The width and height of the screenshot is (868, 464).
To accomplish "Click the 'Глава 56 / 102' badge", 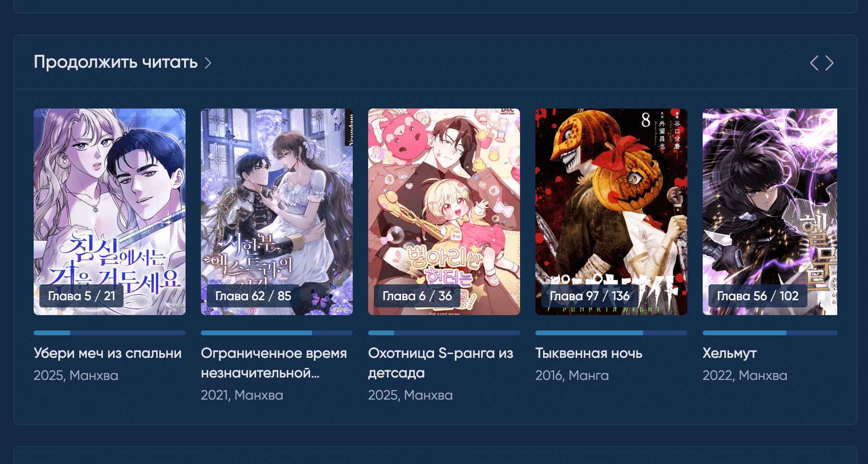I will pyautogui.click(x=758, y=296).
